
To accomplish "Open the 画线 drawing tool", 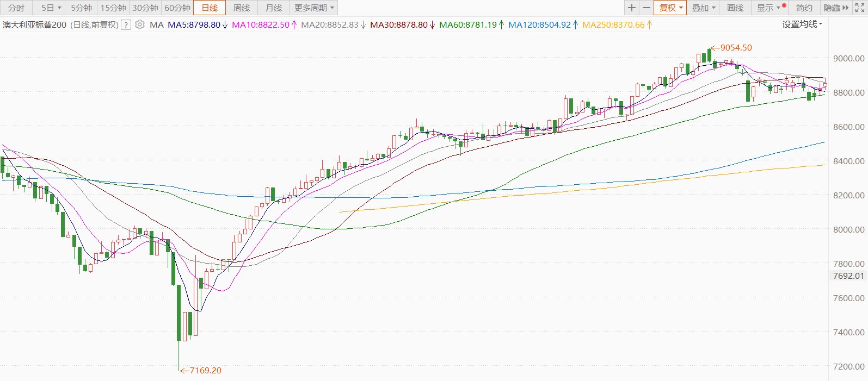I will (x=735, y=8).
